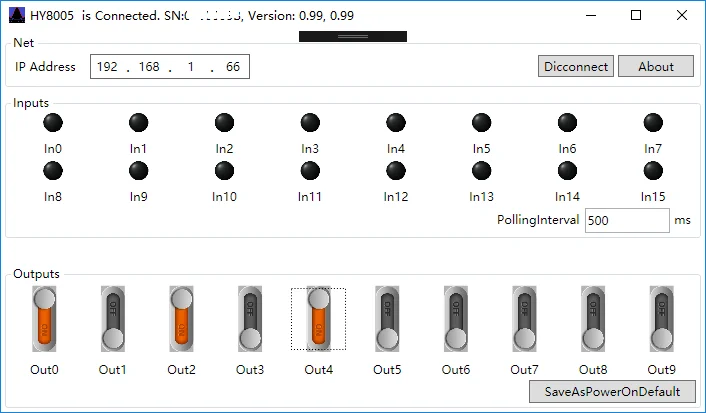The height and width of the screenshot is (413, 706).
Task: Click the Dicconnect button
Action: tap(576, 66)
